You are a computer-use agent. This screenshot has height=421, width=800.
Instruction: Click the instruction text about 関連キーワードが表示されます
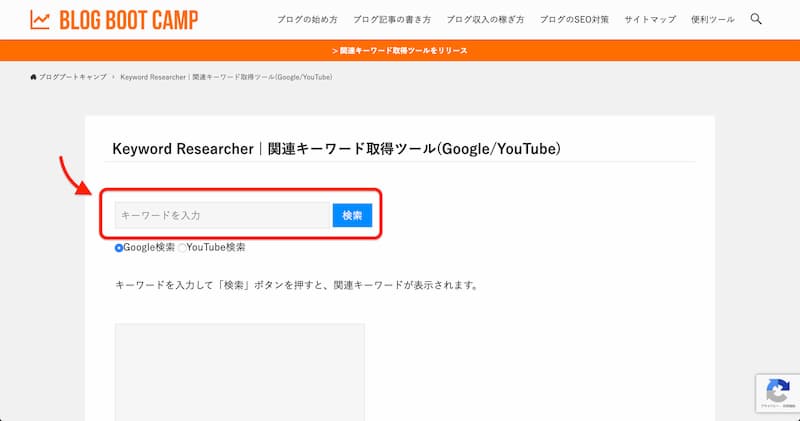[297, 285]
